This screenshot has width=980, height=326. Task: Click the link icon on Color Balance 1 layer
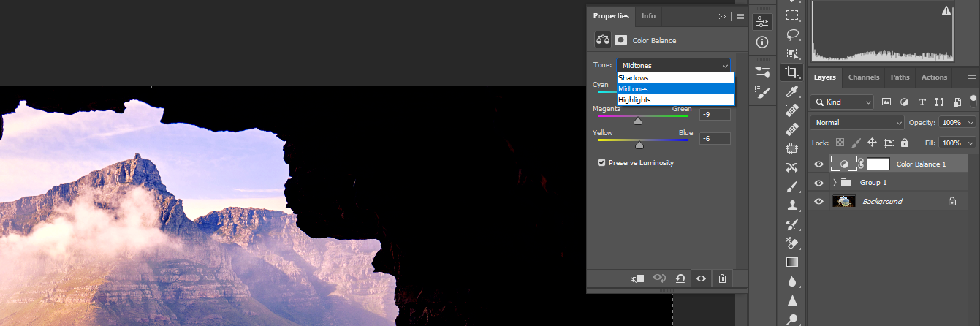pyautogui.click(x=861, y=164)
